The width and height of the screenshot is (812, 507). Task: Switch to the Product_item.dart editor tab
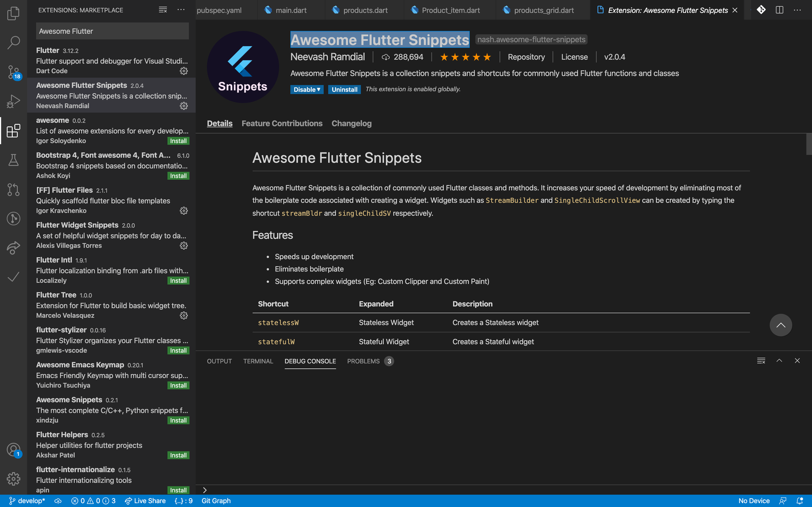point(450,10)
